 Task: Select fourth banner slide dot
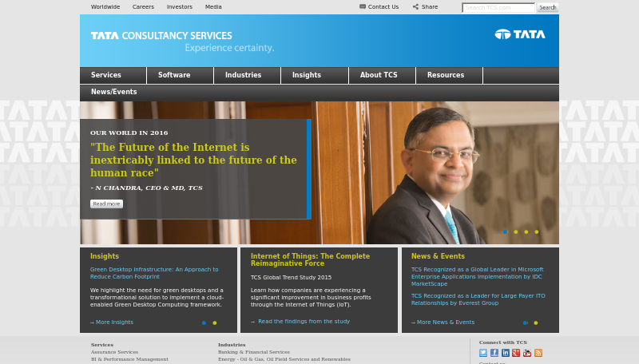[x=537, y=232]
